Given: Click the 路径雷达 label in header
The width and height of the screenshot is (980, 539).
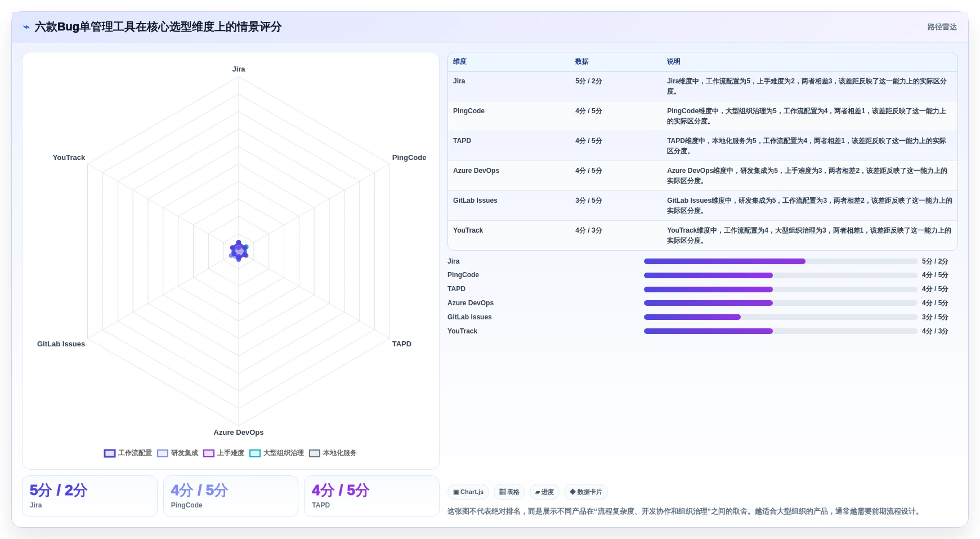Looking at the screenshot, I should click(x=942, y=27).
